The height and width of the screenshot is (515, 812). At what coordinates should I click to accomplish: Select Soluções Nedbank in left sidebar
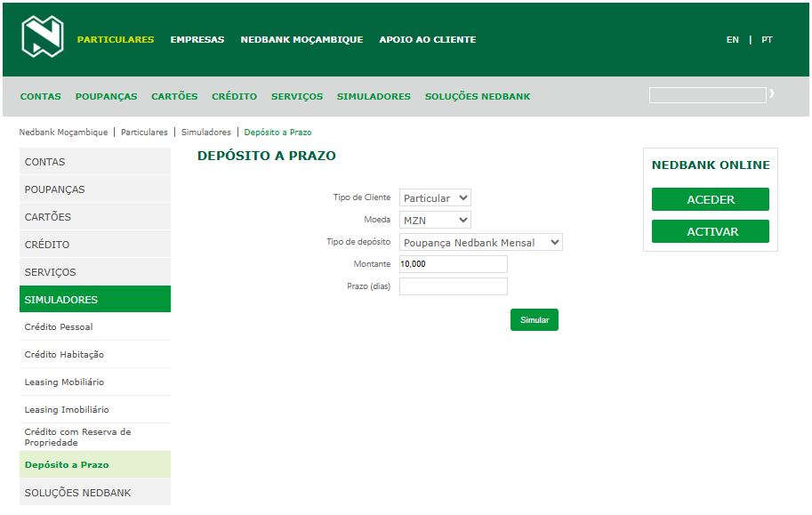coord(95,492)
